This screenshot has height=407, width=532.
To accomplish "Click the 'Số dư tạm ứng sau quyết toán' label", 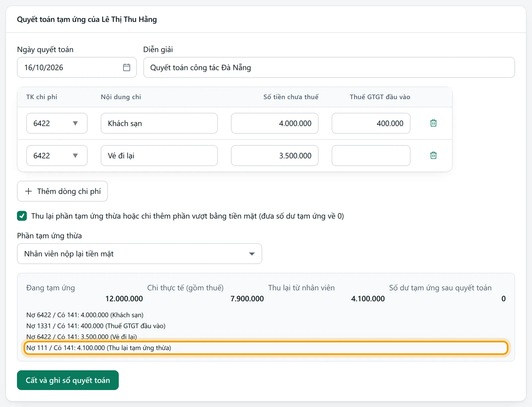I will pos(440,288).
